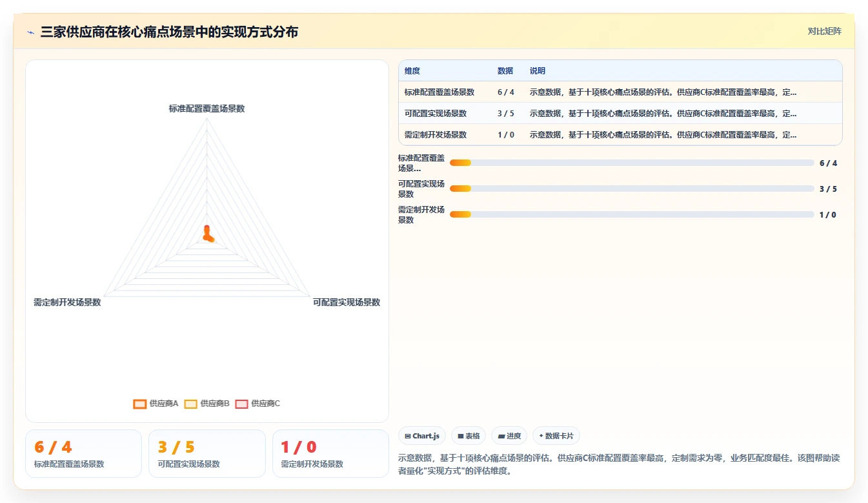Click the 维度 column header
Screen dimensions: 868x503
pos(412,70)
